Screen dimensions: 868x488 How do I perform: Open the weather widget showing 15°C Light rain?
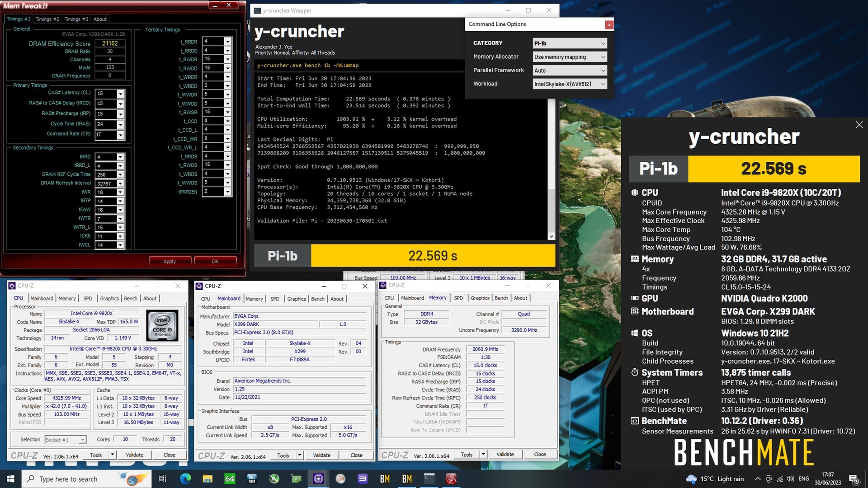(x=715, y=479)
